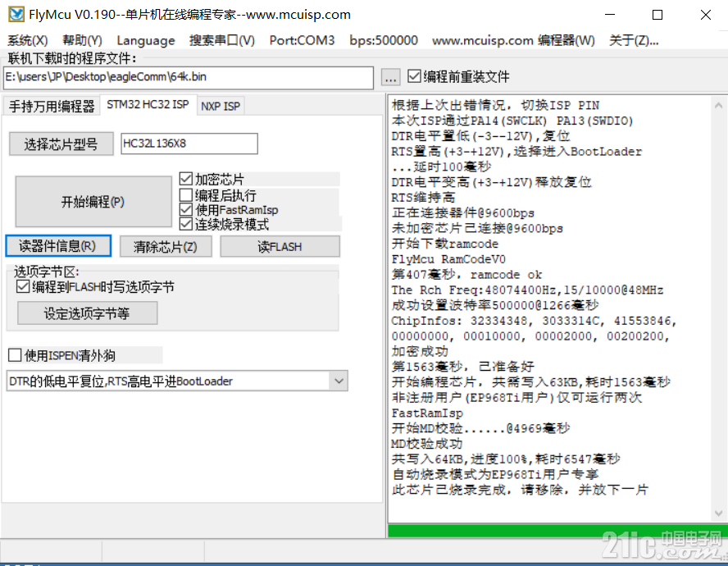This screenshot has width=728, height=566.
Task: Browse for file with the ... button
Action: tap(390, 77)
